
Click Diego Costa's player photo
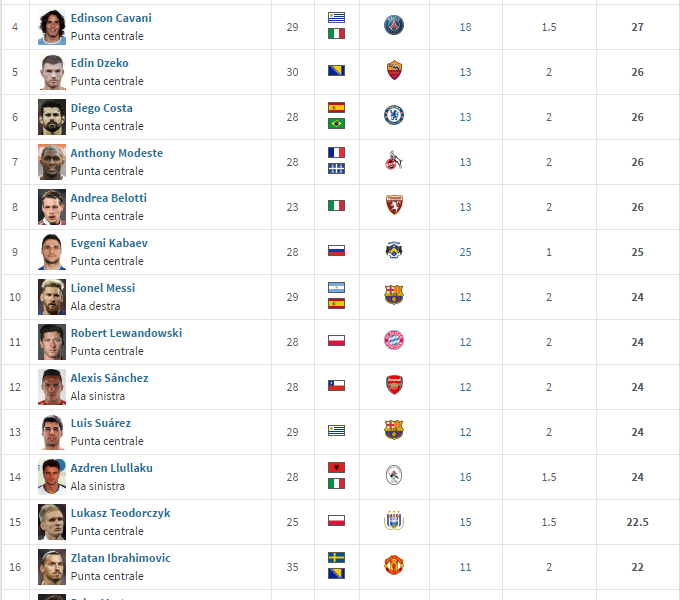click(52, 116)
